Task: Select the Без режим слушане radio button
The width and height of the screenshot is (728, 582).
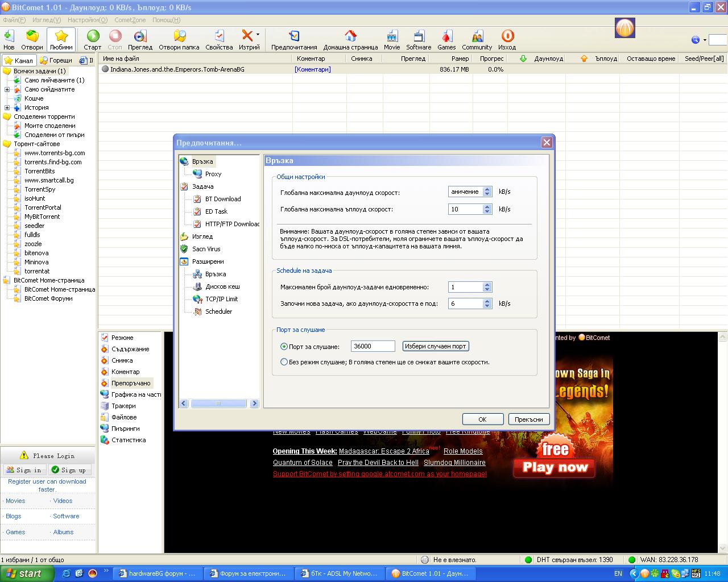Action: (284, 362)
